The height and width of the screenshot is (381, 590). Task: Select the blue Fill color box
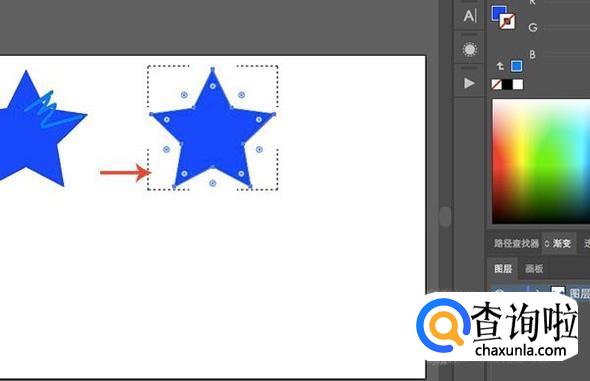pos(499,13)
